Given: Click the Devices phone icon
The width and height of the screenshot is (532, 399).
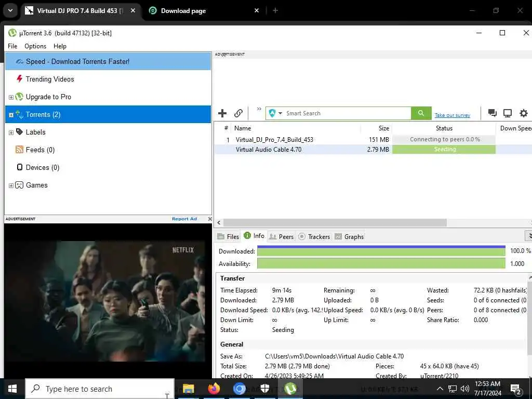Looking at the screenshot, I should pyautogui.click(x=20, y=167).
